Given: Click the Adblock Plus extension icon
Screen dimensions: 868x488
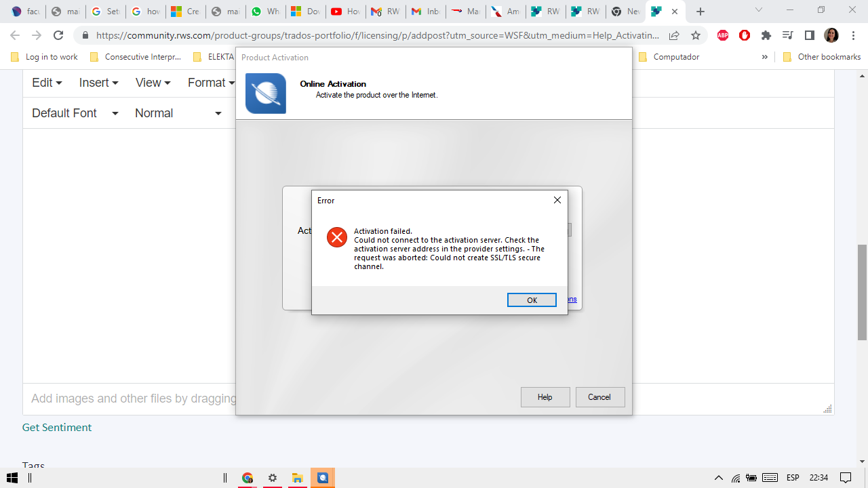Looking at the screenshot, I should pyautogui.click(x=723, y=34).
